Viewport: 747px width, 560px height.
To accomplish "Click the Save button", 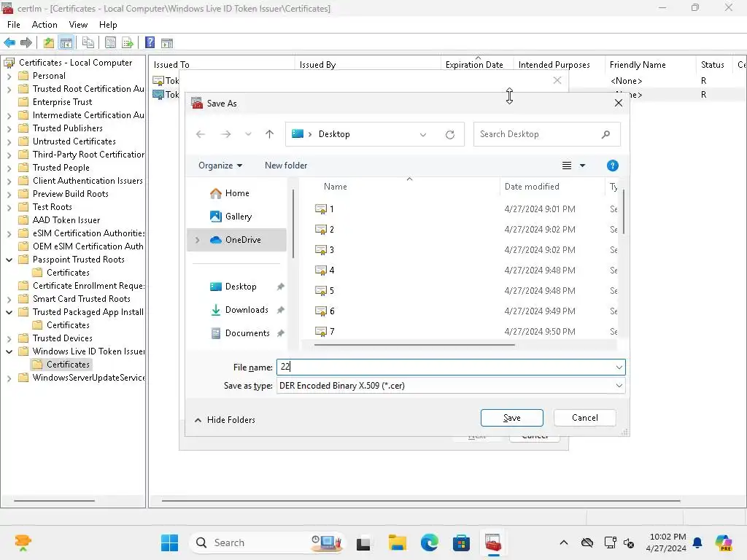I will pyautogui.click(x=511, y=418).
